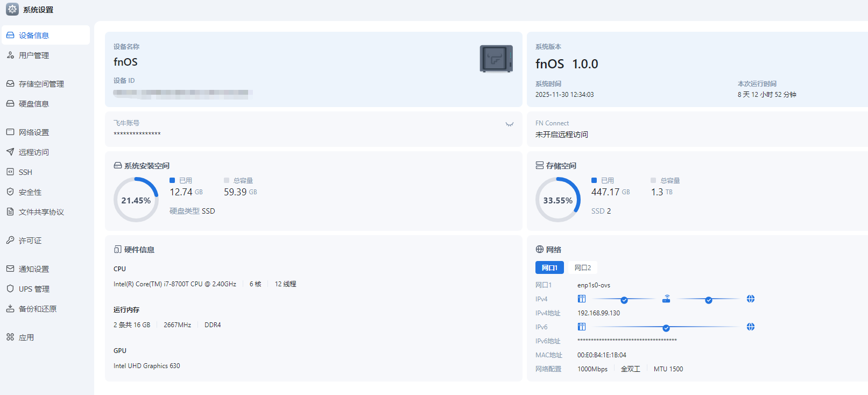Click the 硬件信息 header icon

click(118, 249)
